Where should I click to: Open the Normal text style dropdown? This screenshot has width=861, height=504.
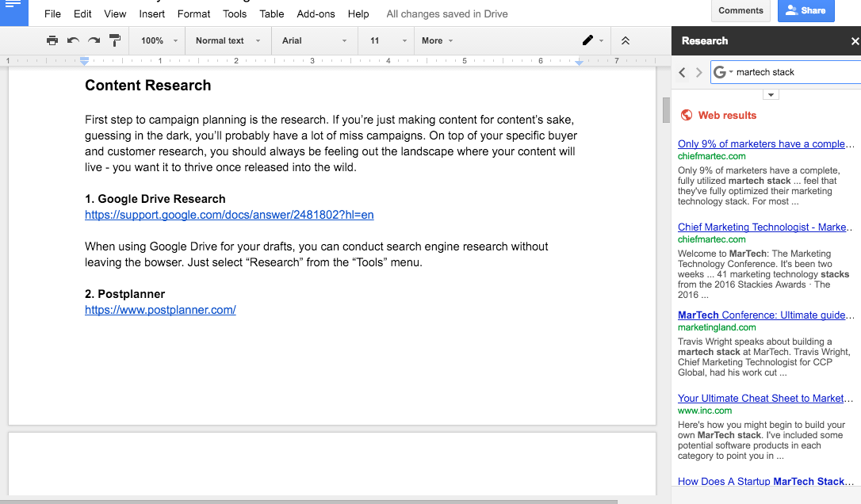pos(228,40)
